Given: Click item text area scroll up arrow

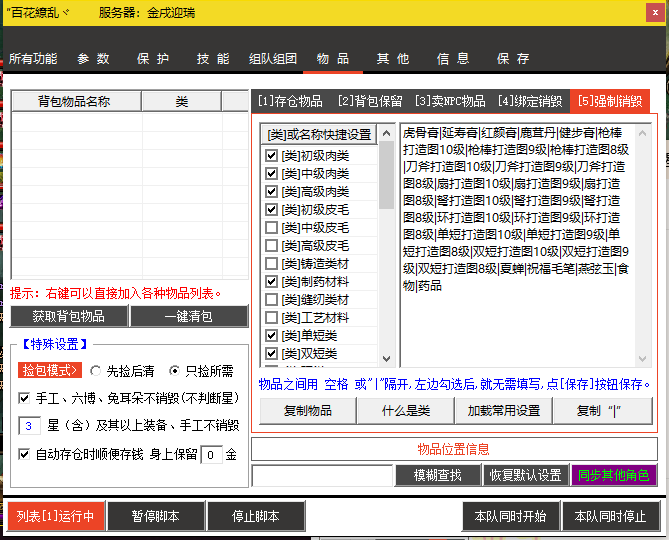Looking at the screenshot, I should click(x=643, y=134).
